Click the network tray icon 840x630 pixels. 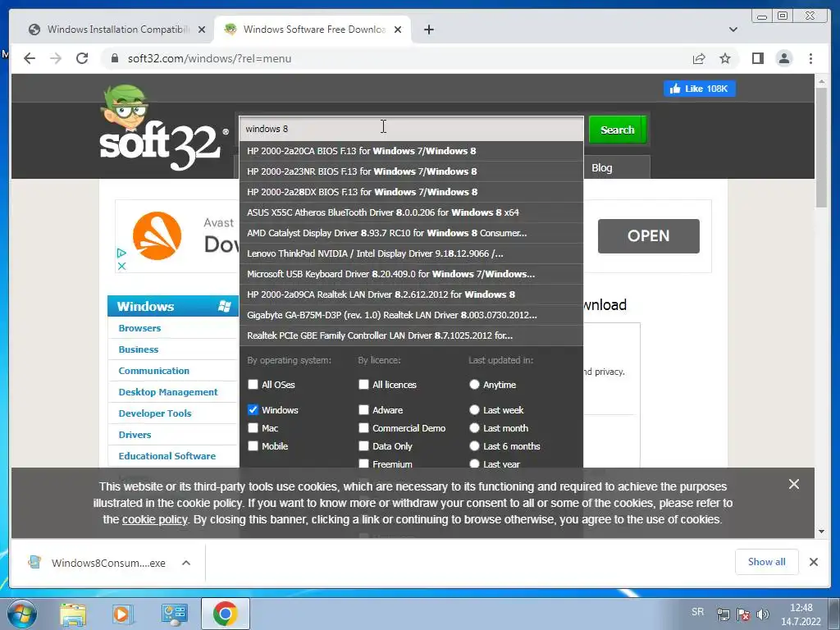724,614
